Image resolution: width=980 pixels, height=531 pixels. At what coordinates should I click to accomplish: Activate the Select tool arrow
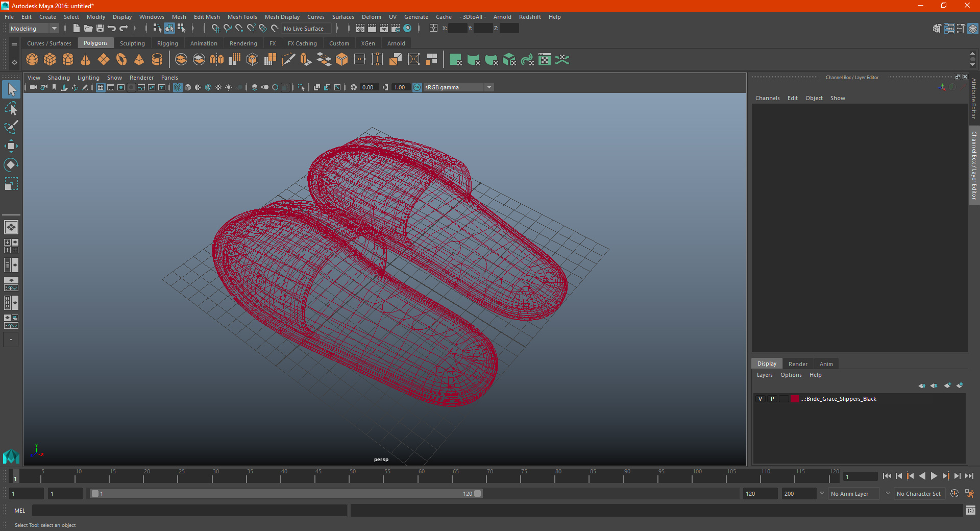point(11,90)
